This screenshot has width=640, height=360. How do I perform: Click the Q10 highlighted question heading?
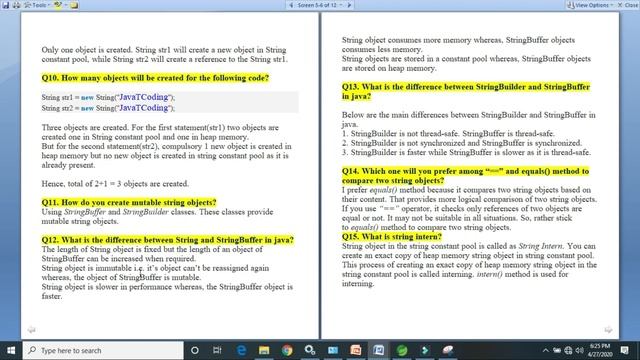click(155, 78)
